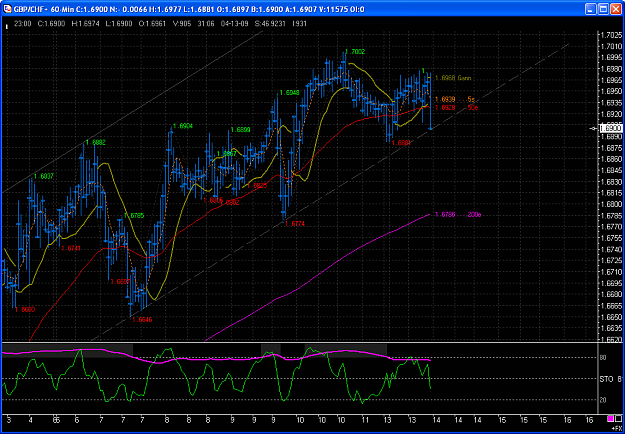The width and height of the screenshot is (625, 434).
Task: Click the red 1.6646 swing low label
Action: point(142,320)
